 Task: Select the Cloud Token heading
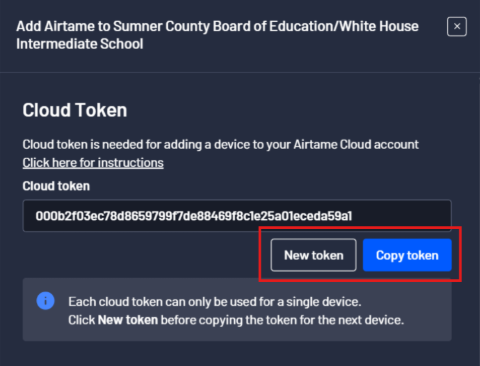point(75,110)
